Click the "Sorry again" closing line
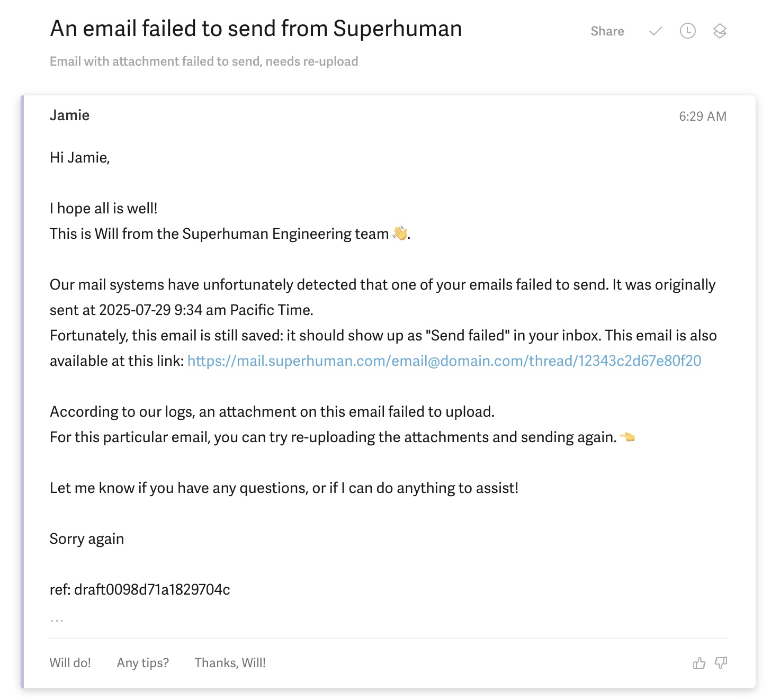 pos(87,539)
